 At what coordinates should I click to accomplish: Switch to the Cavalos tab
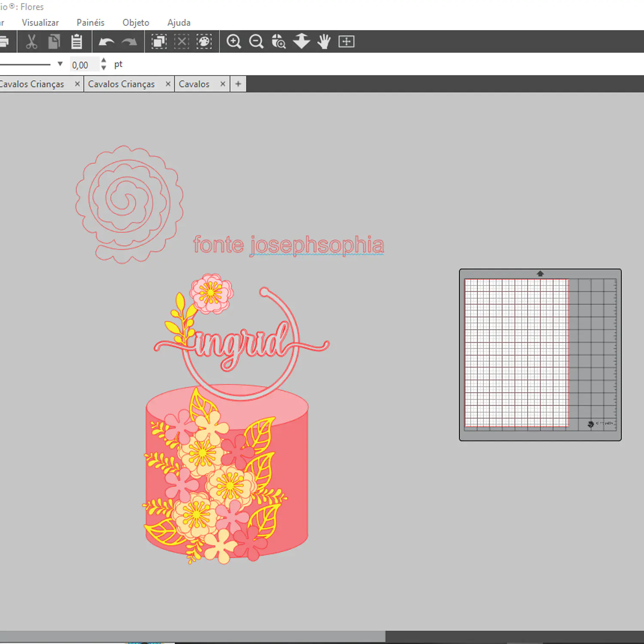[x=194, y=84]
